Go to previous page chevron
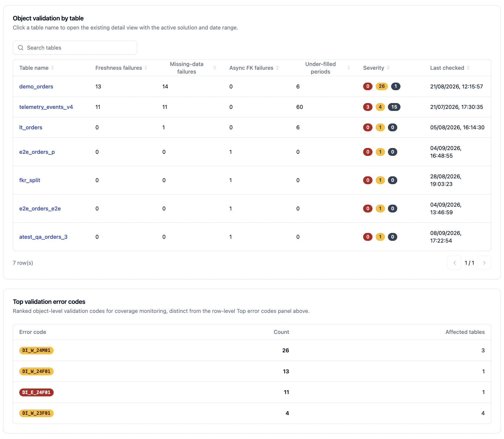504x439 pixels. pyautogui.click(x=454, y=263)
